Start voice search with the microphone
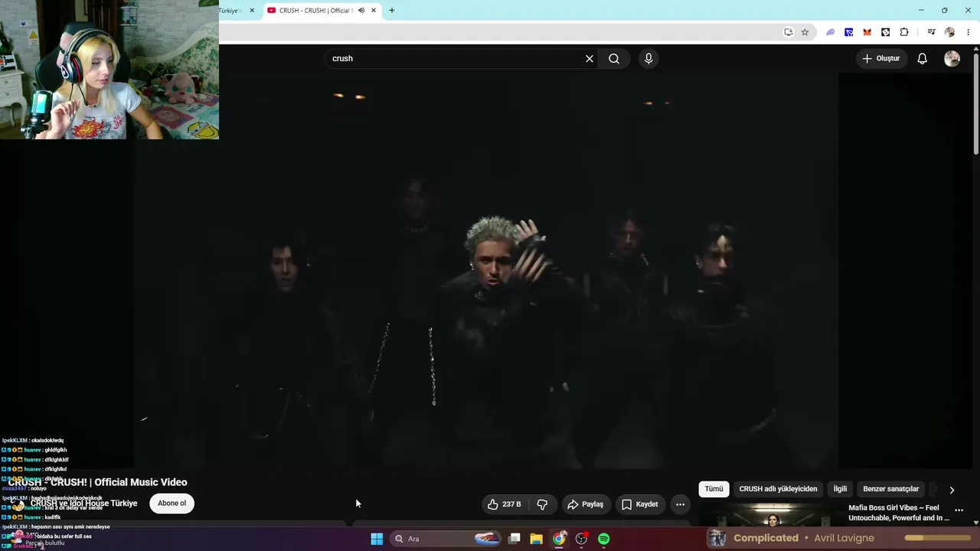The image size is (980, 551). pyautogui.click(x=648, y=59)
